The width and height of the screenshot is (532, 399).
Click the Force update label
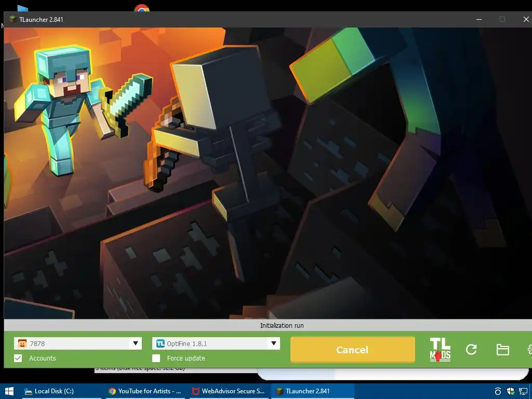pyautogui.click(x=186, y=358)
